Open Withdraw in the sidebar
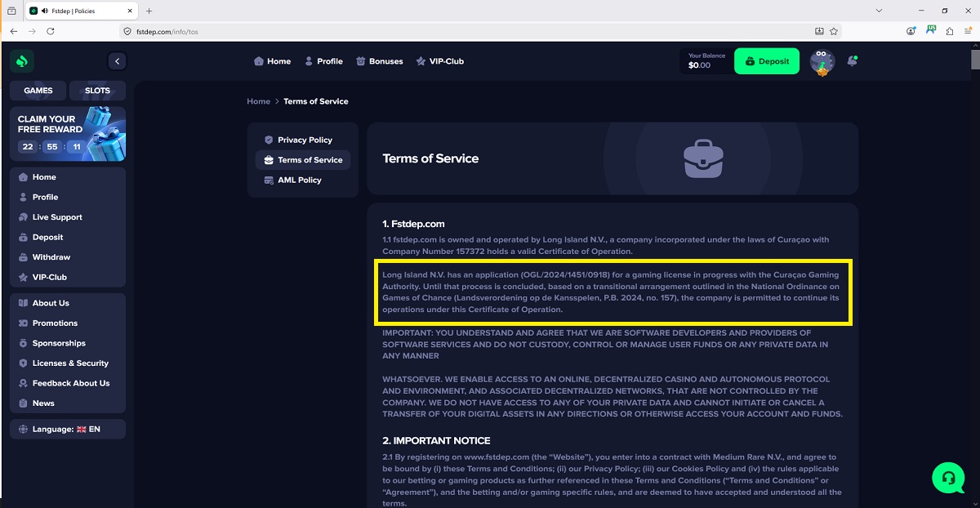The width and height of the screenshot is (980, 508). (x=68, y=257)
